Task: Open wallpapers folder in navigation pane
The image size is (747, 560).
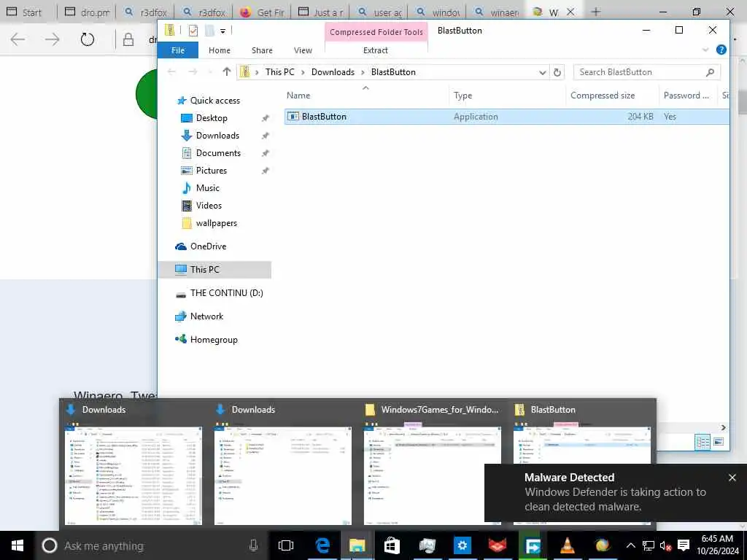Action: click(x=216, y=223)
